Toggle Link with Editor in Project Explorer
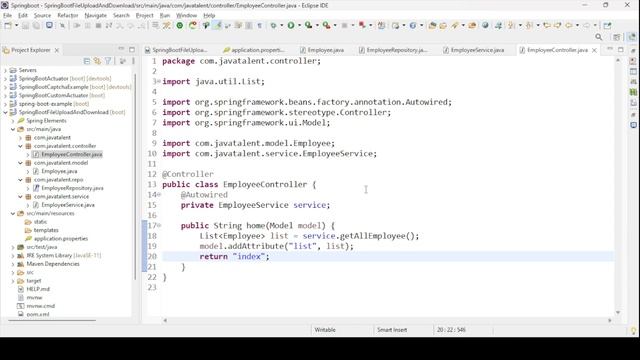The image size is (640, 360). click(97, 61)
